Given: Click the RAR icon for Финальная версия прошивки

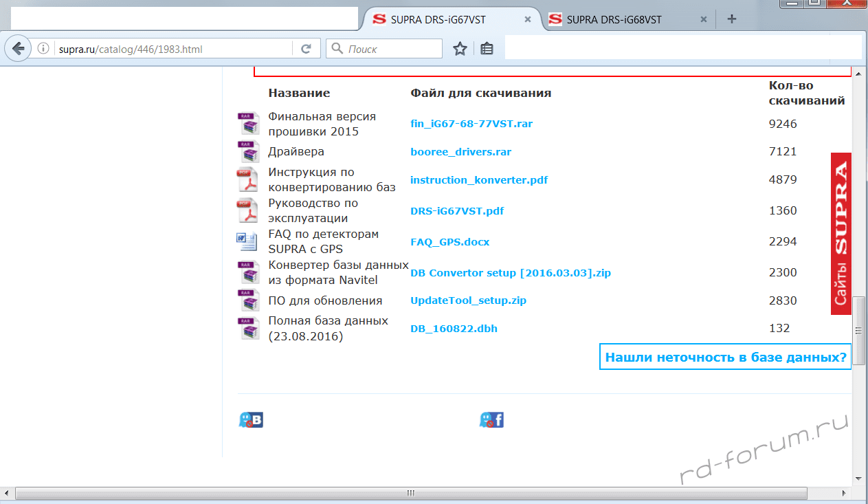Looking at the screenshot, I should (x=248, y=124).
